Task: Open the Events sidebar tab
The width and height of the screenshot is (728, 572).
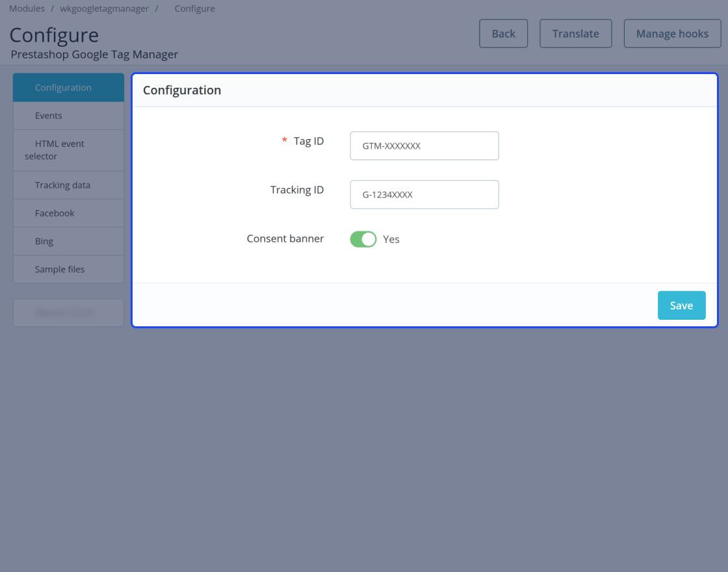Action: (68, 116)
